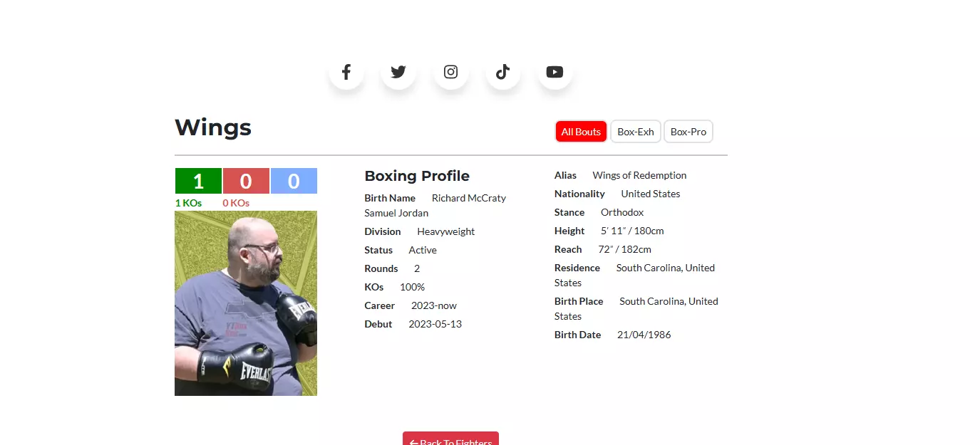Click the 'Birth Place' label
The image size is (980, 445).
[579, 301]
